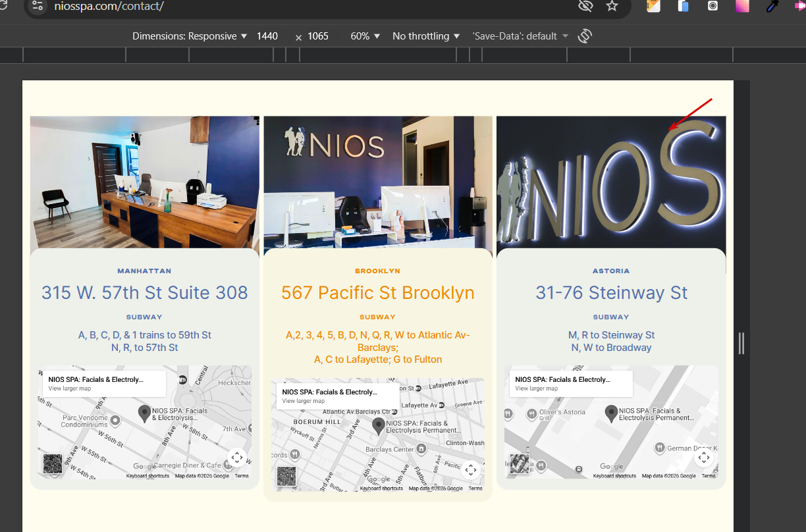Open the No throttling dropdown

pyautogui.click(x=426, y=36)
